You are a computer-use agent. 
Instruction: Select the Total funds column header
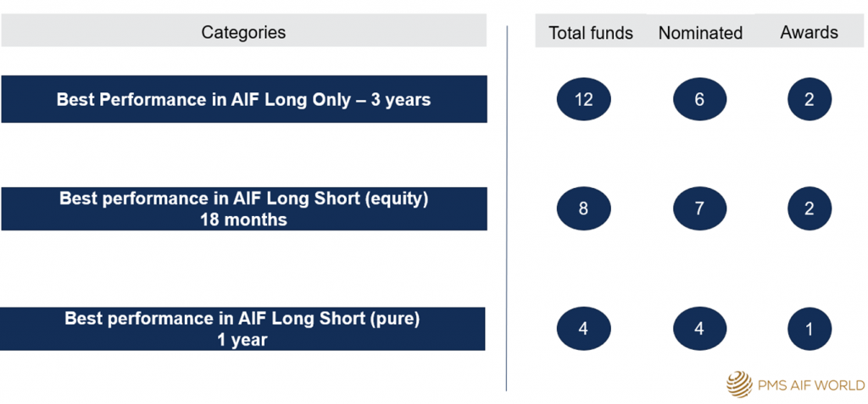(591, 33)
